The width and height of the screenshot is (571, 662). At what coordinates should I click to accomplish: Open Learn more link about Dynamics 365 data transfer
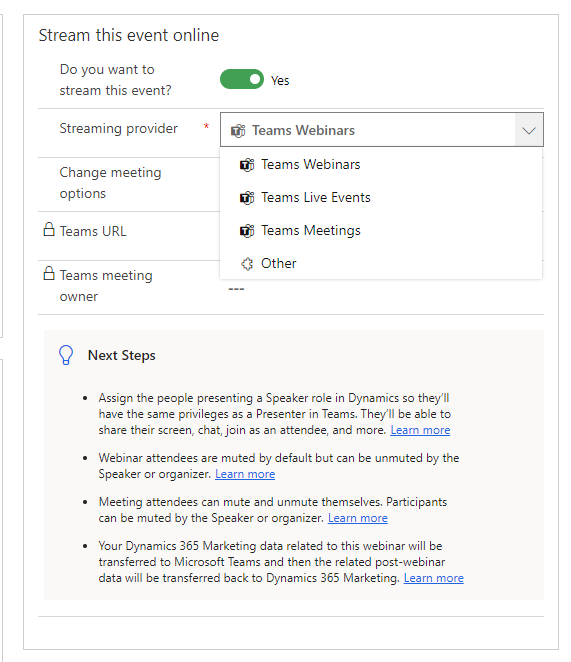coord(434,578)
